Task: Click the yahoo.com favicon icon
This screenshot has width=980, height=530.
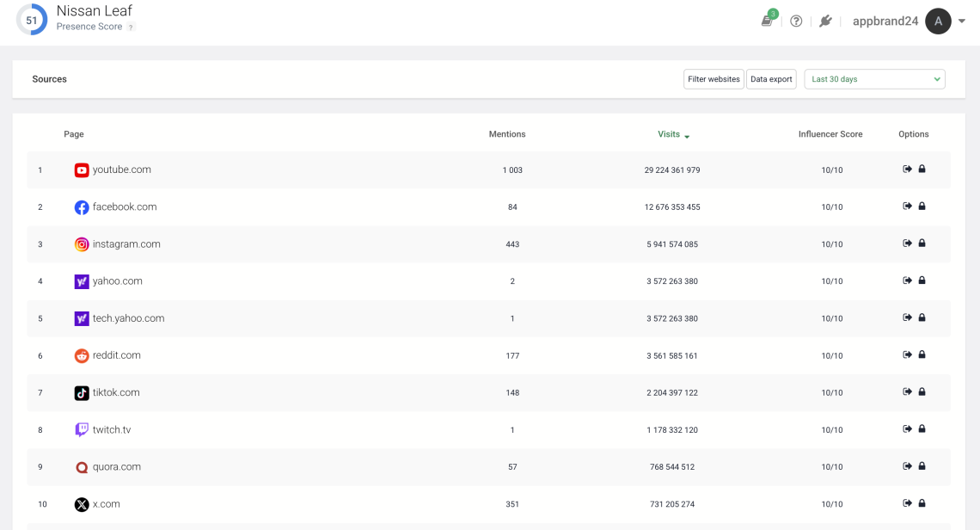Action: (82, 281)
